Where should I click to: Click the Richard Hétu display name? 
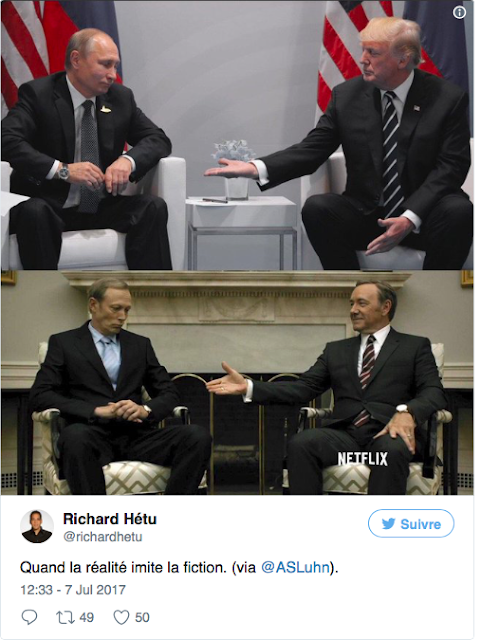tap(110, 519)
